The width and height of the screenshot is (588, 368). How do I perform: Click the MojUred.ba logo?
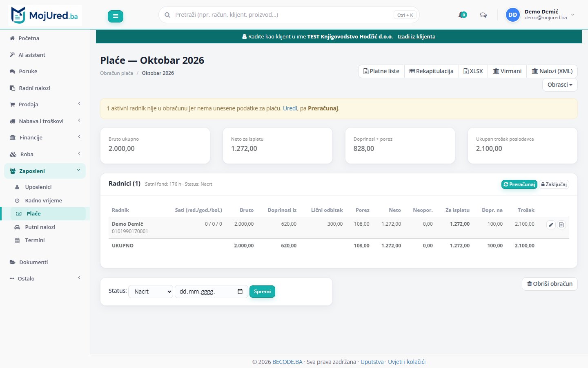pyautogui.click(x=45, y=16)
